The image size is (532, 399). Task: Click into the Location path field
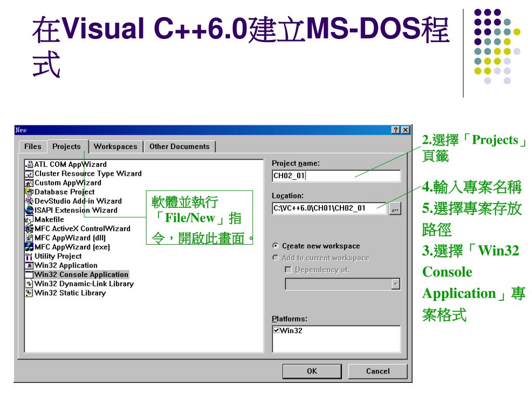coord(329,208)
